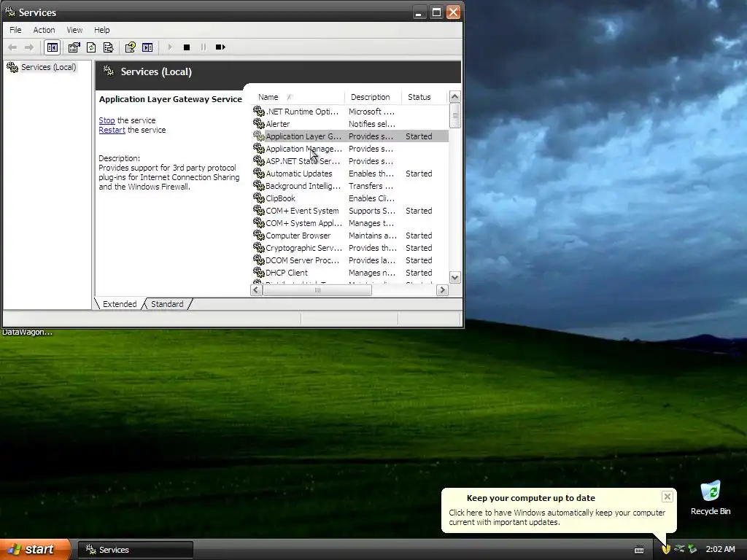Select the Background Intellig... service
Screen dimensions: 747x560
(350, 186)
